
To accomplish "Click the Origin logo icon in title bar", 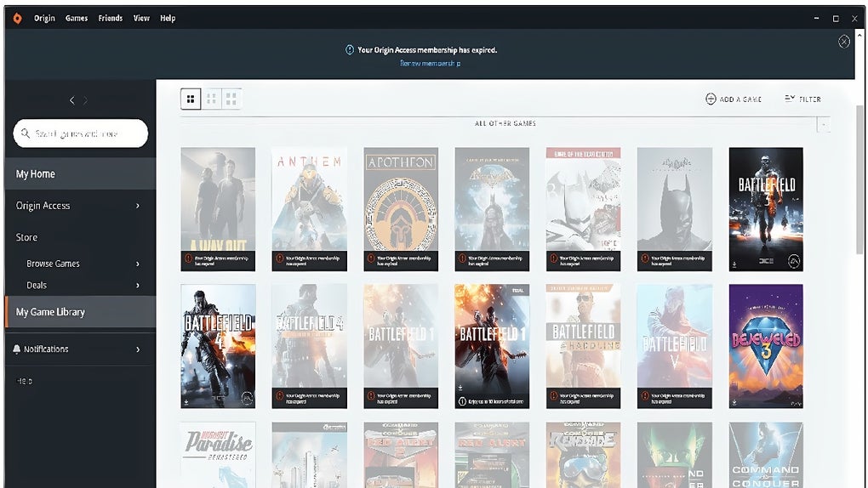I will [x=17, y=18].
